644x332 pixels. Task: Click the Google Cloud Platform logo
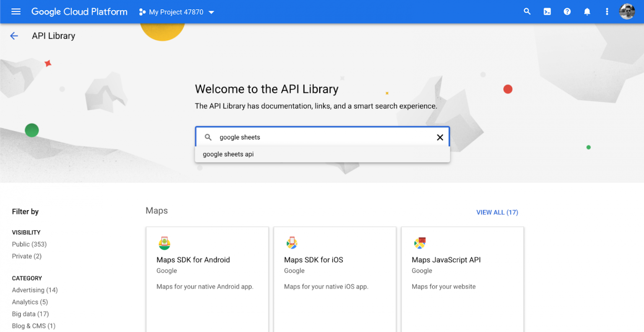(x=79, y=12)
